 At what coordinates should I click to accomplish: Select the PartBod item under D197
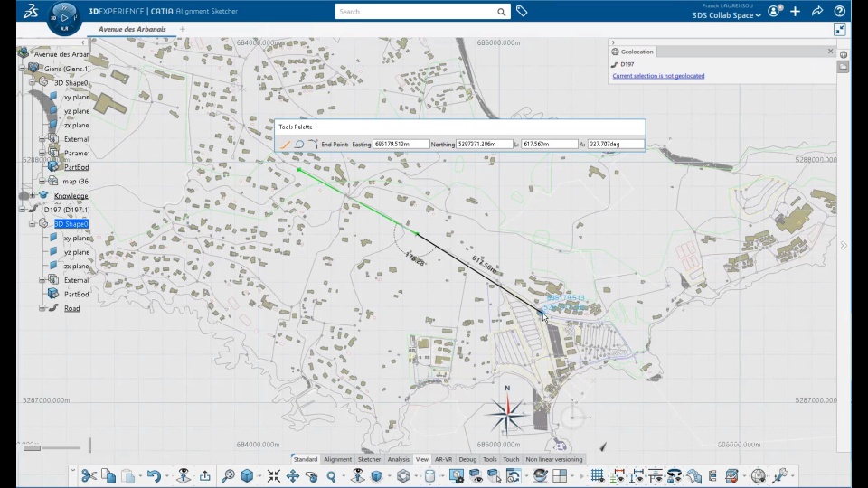point(76,294)
